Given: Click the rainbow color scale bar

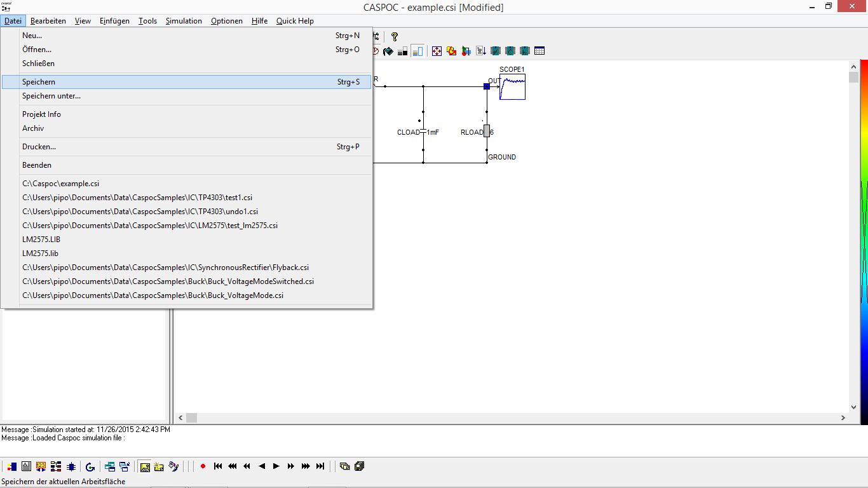Looking at the screenshot, I should [x=864, y=243].
